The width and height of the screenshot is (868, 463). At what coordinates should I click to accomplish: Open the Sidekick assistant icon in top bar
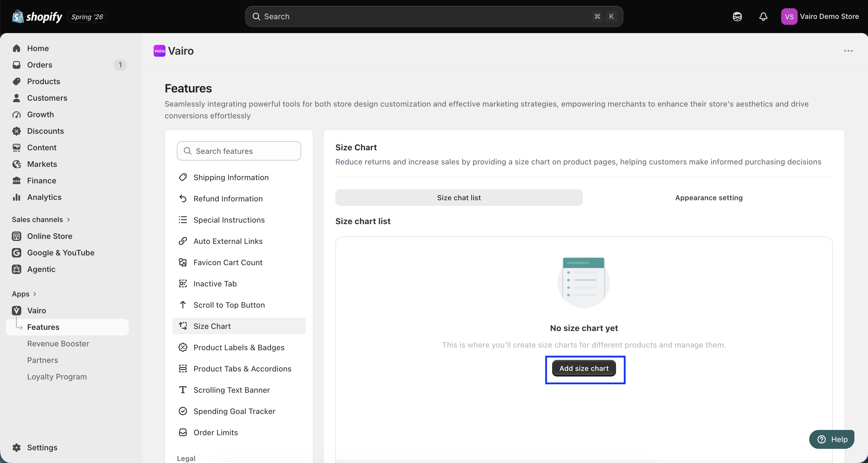coord(737,17)
